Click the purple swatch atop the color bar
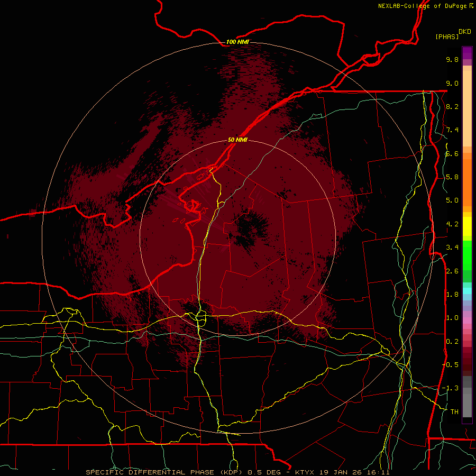This screenshot has width=476, height=476. coord(467,53)
